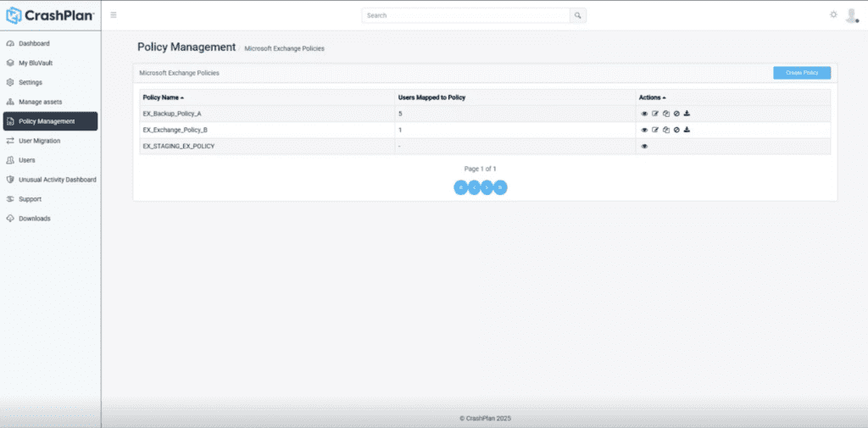
Task: Go to Manage assets
Action: [50, 102]
